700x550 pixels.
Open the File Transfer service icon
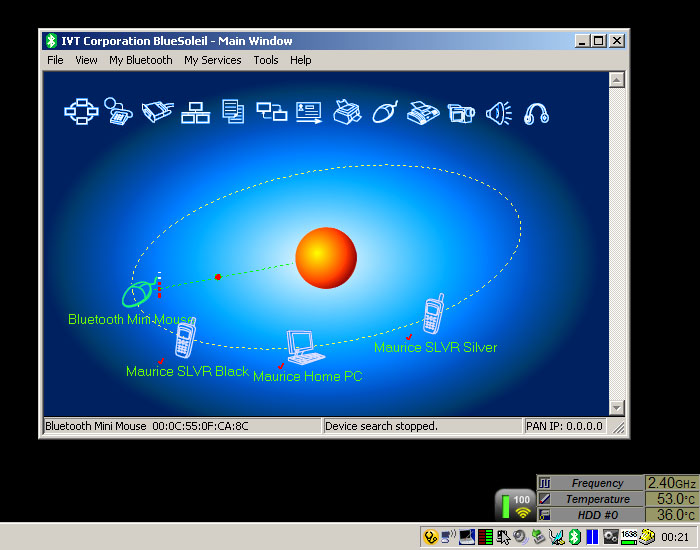coord(233,111)
